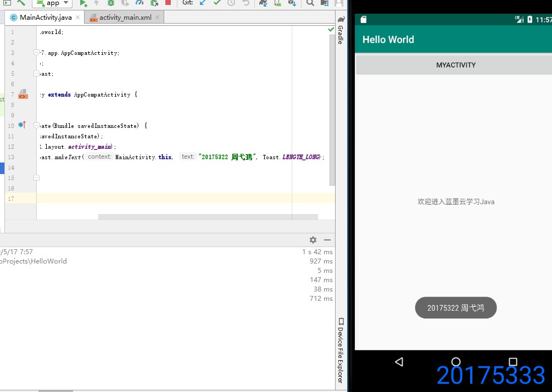Click the "927 ms" build time entry
This screenshot has width=552, height=392.
321,261
